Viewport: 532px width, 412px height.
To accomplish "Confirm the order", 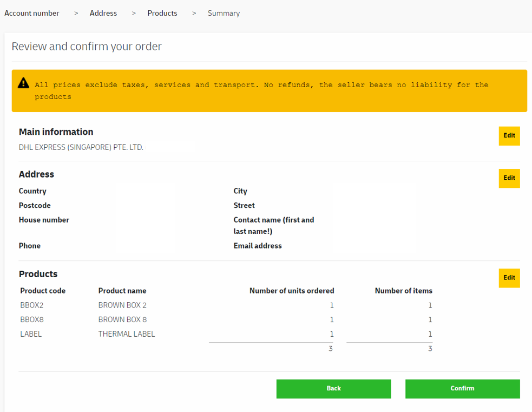I will pyautogui.click(x=462, y=389).
